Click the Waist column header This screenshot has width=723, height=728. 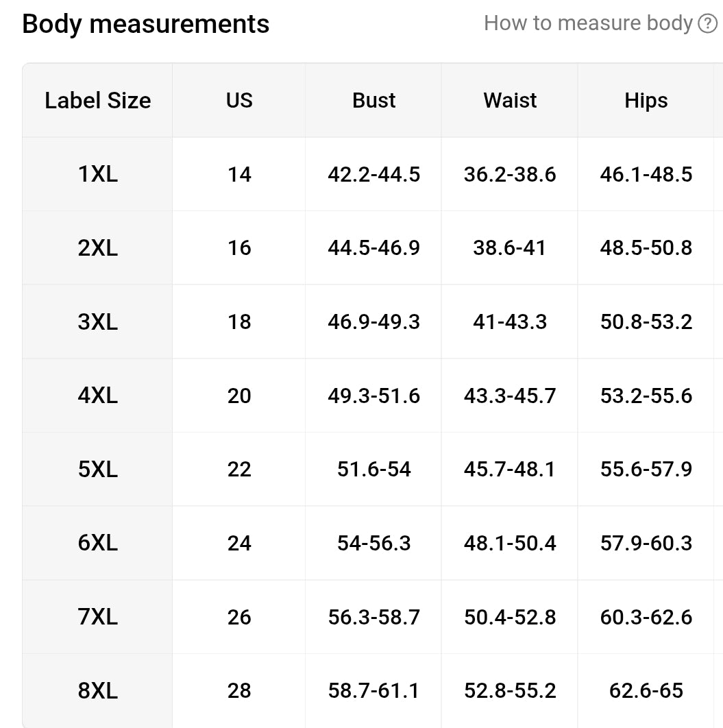pyautogui.click(x=510, y=100)
